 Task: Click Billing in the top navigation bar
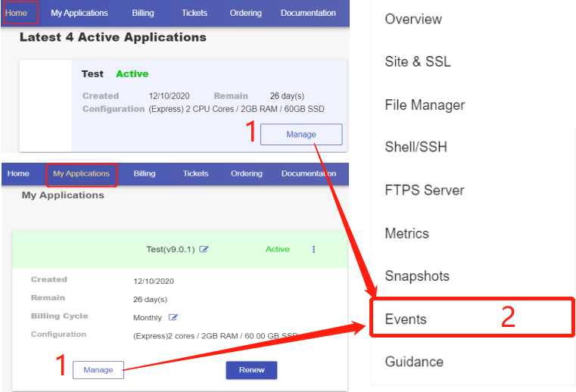coord(142,13)
